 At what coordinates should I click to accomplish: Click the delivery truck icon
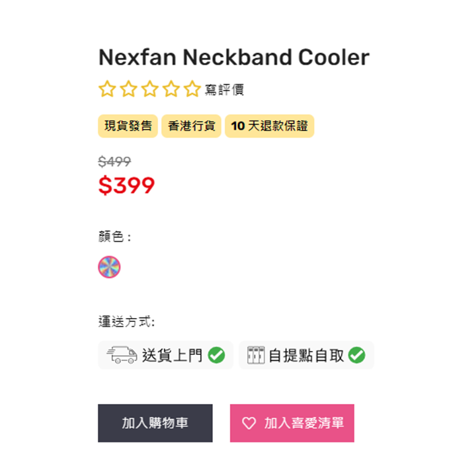pos(122,355)
